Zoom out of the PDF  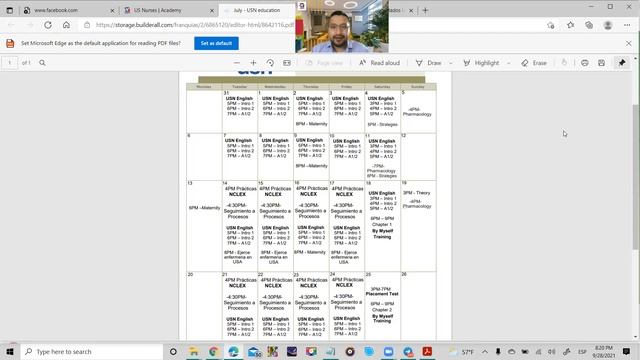click(x=237, y=63)
